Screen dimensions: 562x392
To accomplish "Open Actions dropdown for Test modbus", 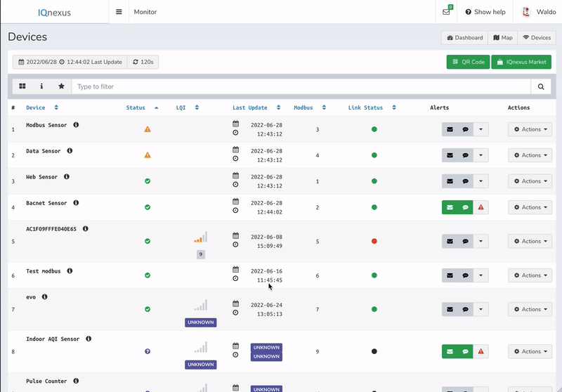I will tap(530, 275).
